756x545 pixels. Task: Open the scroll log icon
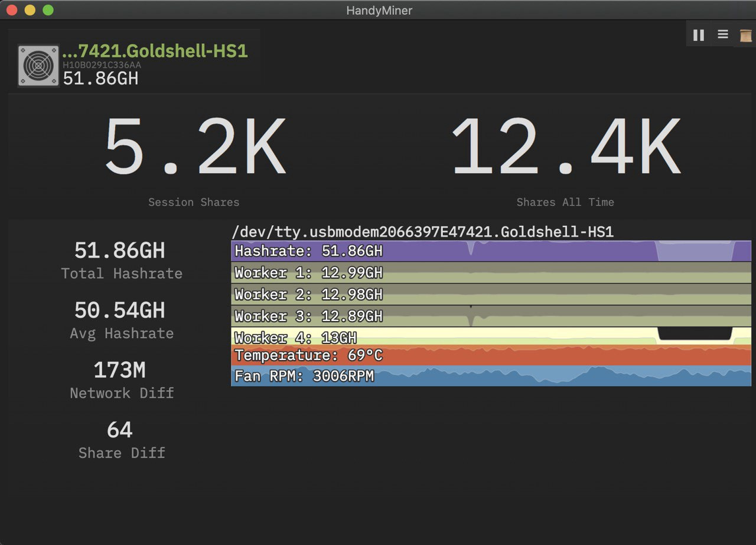coord(745,35)
